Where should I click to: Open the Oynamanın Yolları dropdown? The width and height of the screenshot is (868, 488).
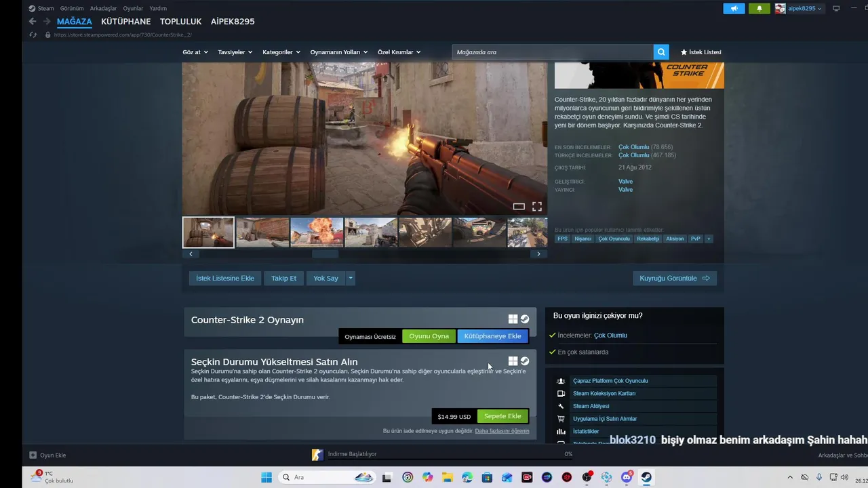[339, 52]
